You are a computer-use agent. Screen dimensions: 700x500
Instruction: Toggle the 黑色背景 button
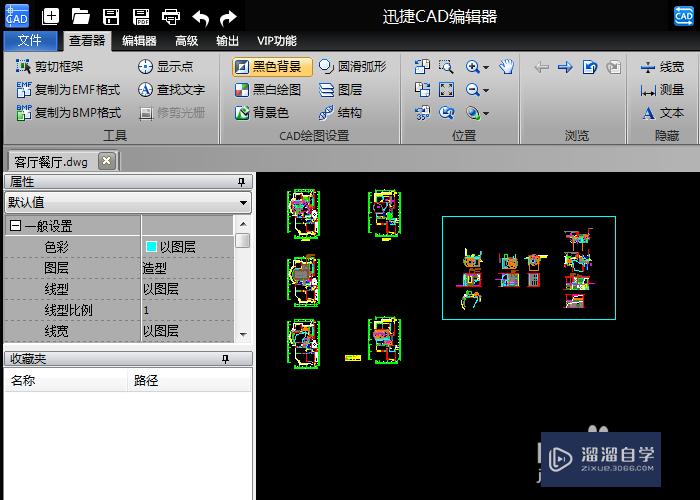[272, 67]
